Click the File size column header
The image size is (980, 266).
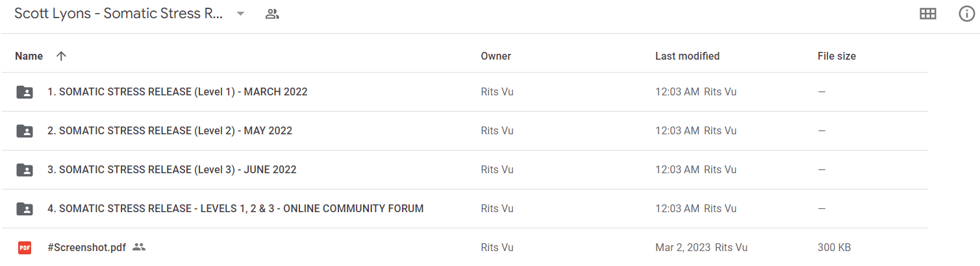point(836,56)
